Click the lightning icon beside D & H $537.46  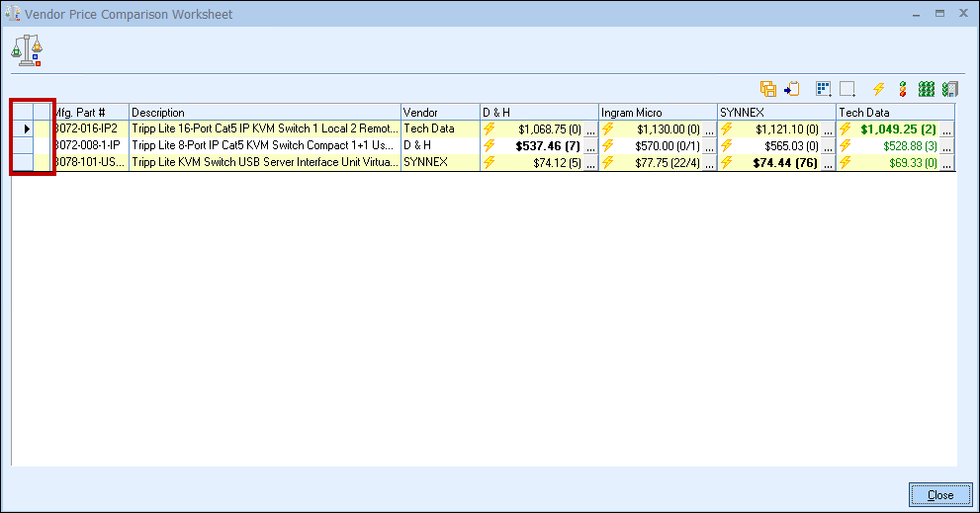489,145
